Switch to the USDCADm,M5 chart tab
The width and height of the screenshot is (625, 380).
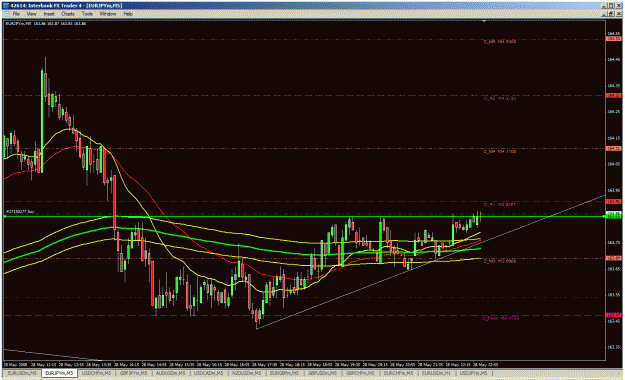(x=208, y=373)
